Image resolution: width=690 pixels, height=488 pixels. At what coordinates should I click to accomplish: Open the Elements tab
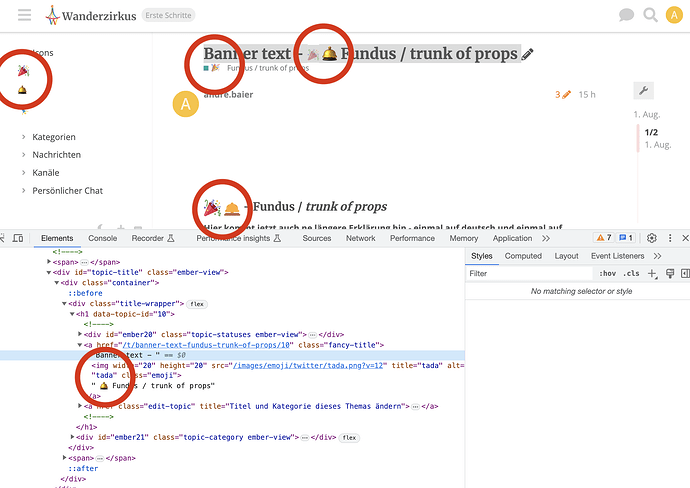click(x=57, y=238)
